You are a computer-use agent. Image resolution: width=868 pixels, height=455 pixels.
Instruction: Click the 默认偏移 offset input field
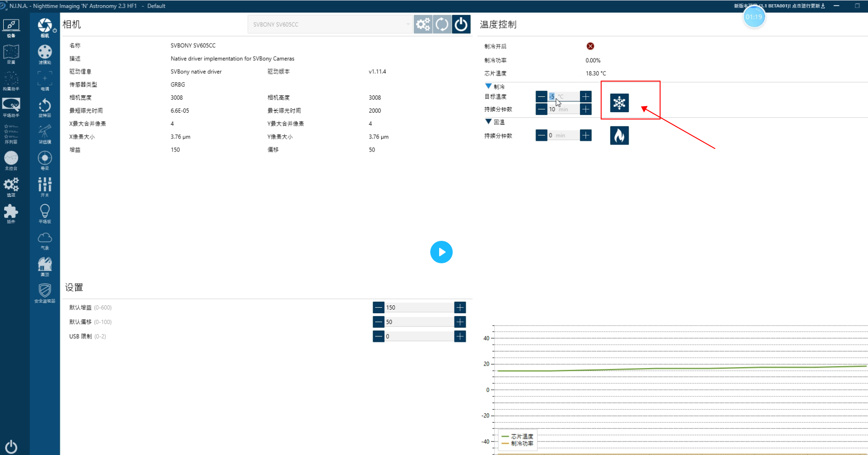419,322
